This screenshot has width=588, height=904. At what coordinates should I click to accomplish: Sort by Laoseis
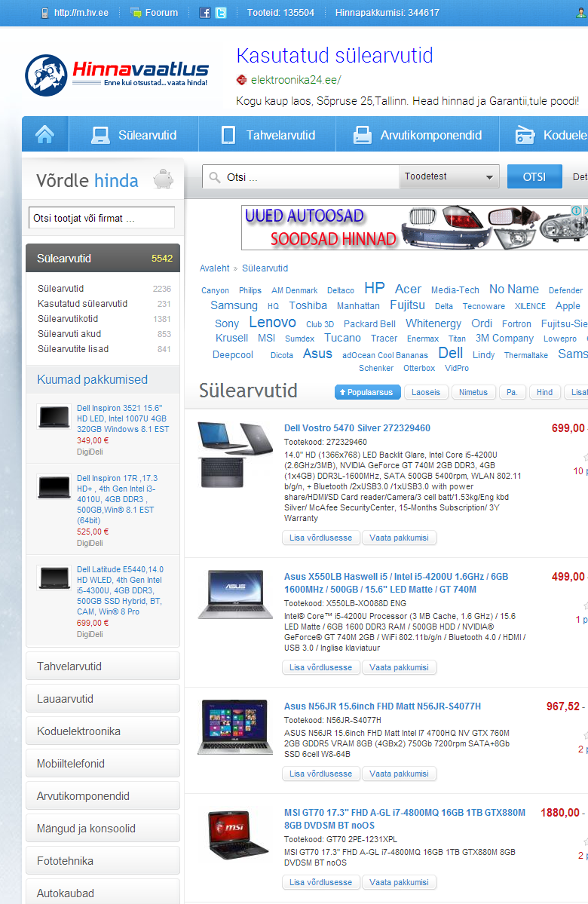425,392
